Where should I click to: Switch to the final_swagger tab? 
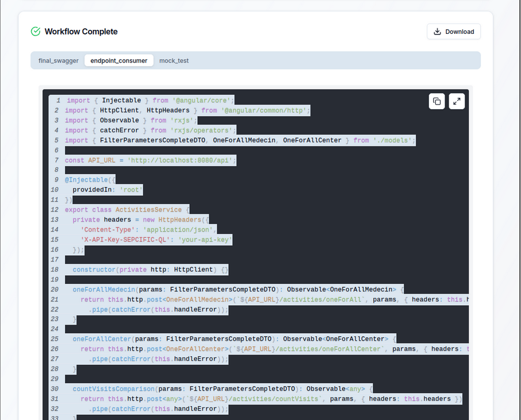tap(59, 61)
